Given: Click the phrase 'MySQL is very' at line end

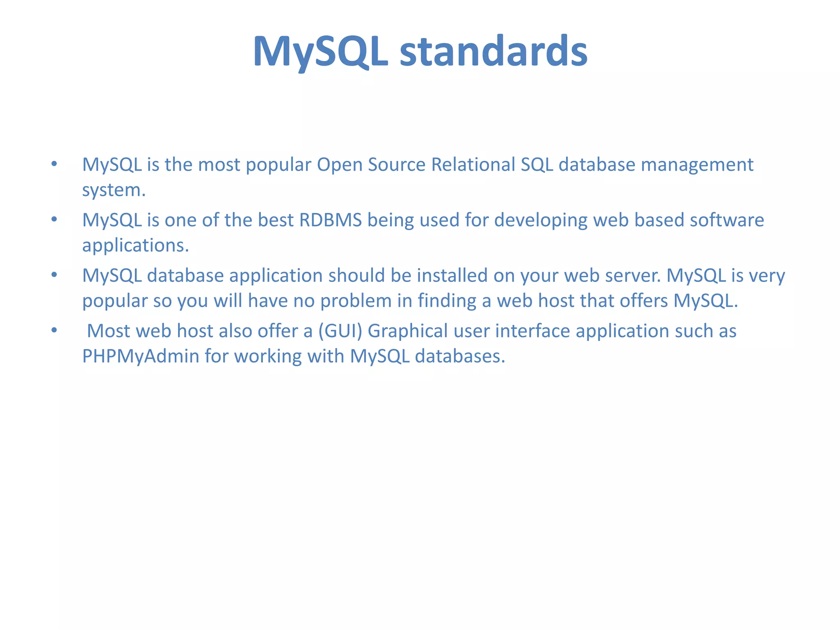Looking at the screenshot, I should (x=725, y=275).
